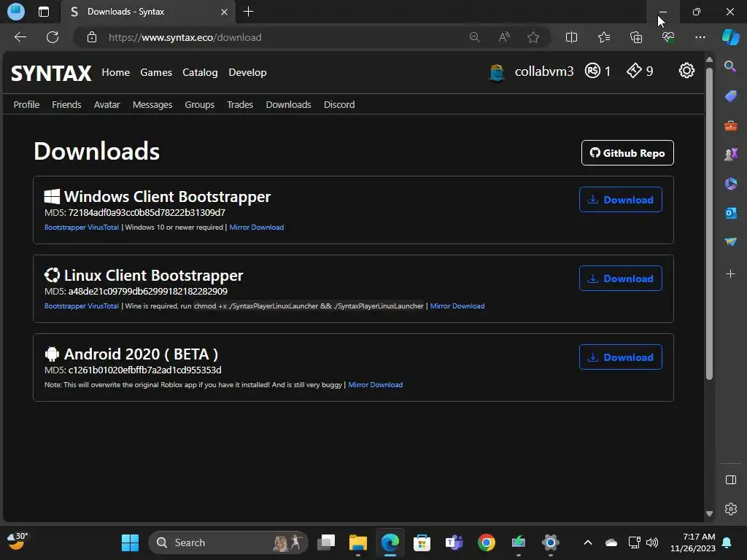The image size is (747, 560).
Task: Open sidebar settings gear
Action: pyautogui.click(x=730, y=509)
